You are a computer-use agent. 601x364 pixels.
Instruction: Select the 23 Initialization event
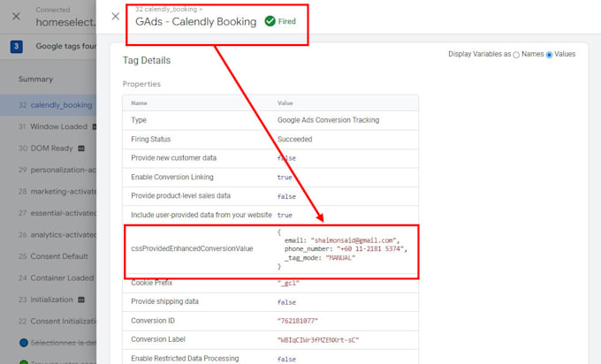[48, 300]
